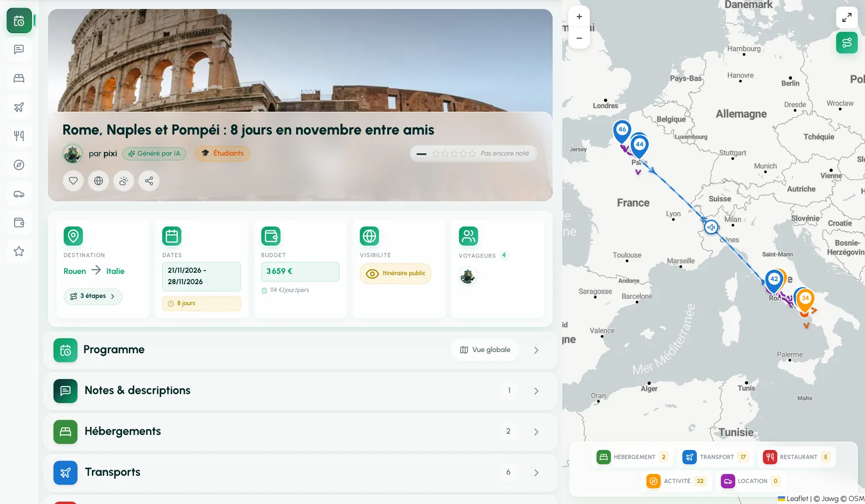Zoom out on the map
865x504 pixels.
point(579,38)
